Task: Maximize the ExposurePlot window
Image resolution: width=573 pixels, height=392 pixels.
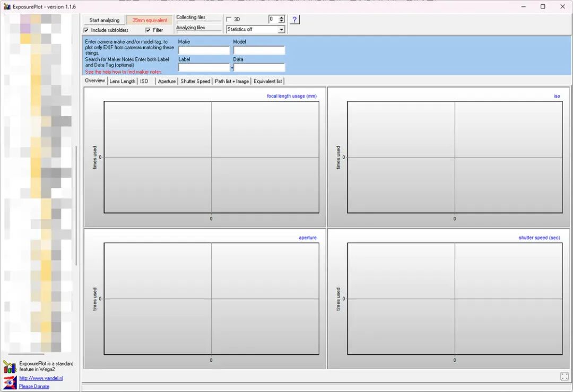Action: coord(543,6)
